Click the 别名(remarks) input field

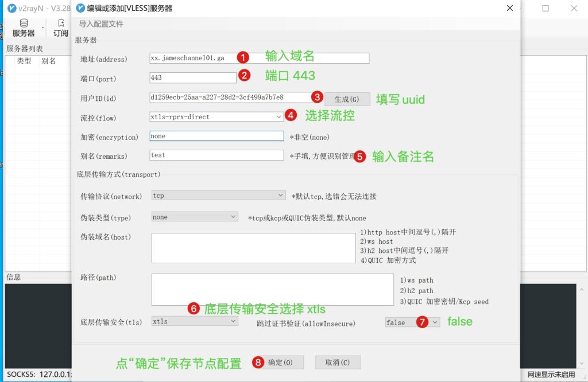click(216, 155)
